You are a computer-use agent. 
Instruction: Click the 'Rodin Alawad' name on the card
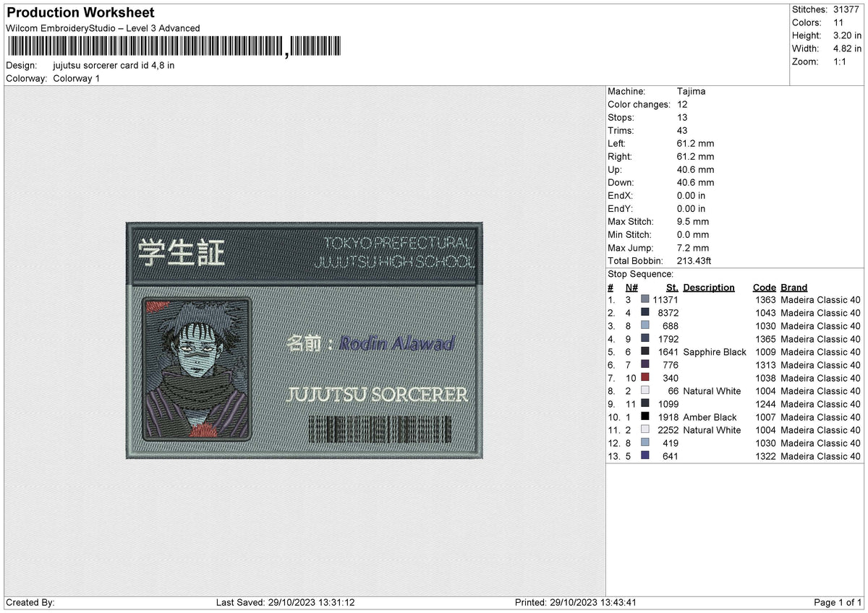tap(397, 343)
